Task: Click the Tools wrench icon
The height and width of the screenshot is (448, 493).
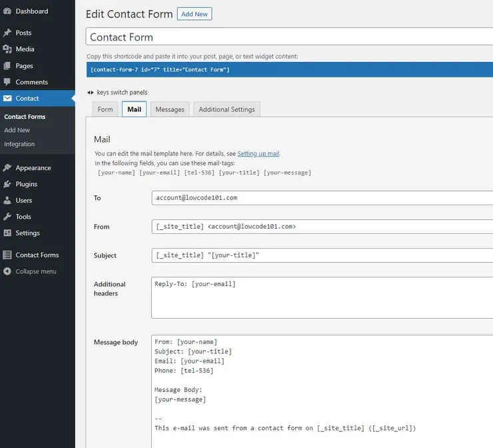Action: tap(7, 217)
